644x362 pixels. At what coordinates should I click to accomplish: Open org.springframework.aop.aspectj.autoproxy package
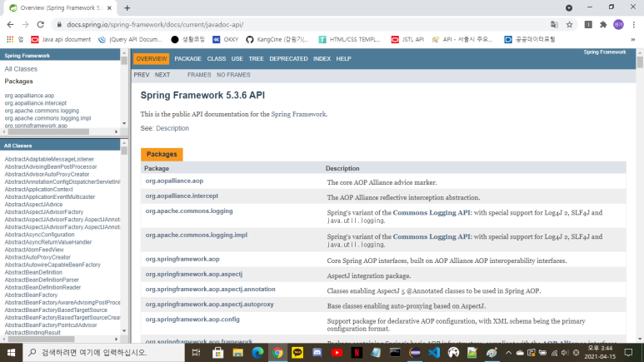click(209, 304)
